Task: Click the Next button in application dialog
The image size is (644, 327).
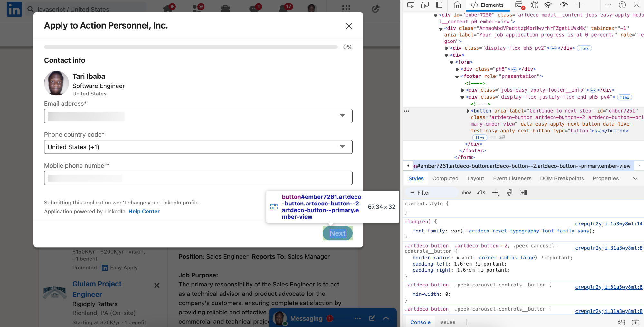Action: pos(337,233)
